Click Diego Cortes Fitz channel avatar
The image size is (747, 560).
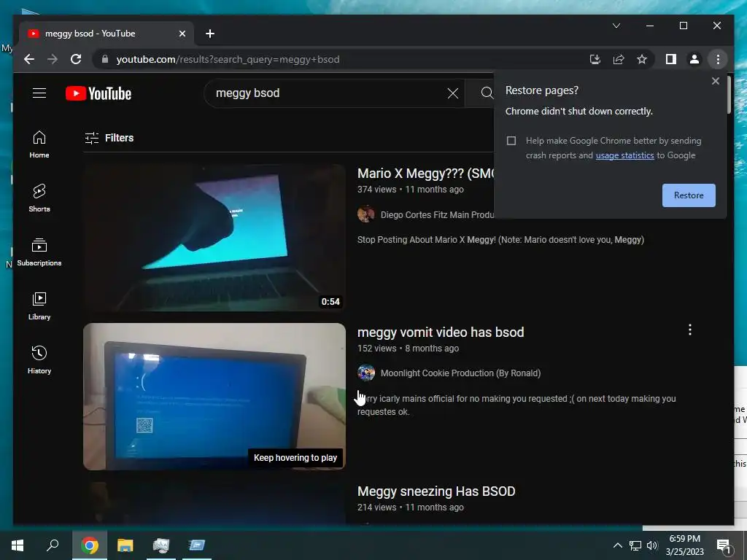tap(366, 214)
